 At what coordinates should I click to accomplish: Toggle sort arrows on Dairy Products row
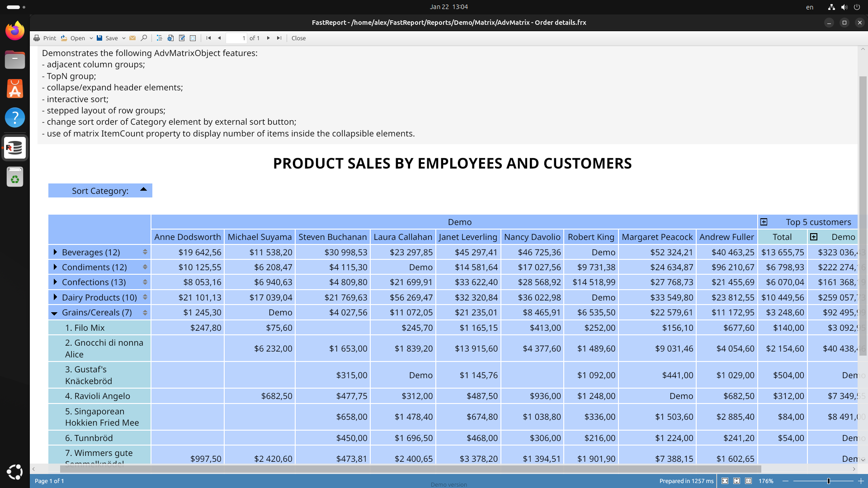click(145, 297)
